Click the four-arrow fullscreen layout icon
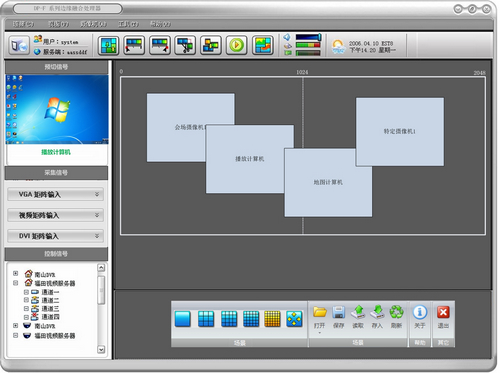The height and width of the screenshot is (373, 500). [x=294, y=318]
